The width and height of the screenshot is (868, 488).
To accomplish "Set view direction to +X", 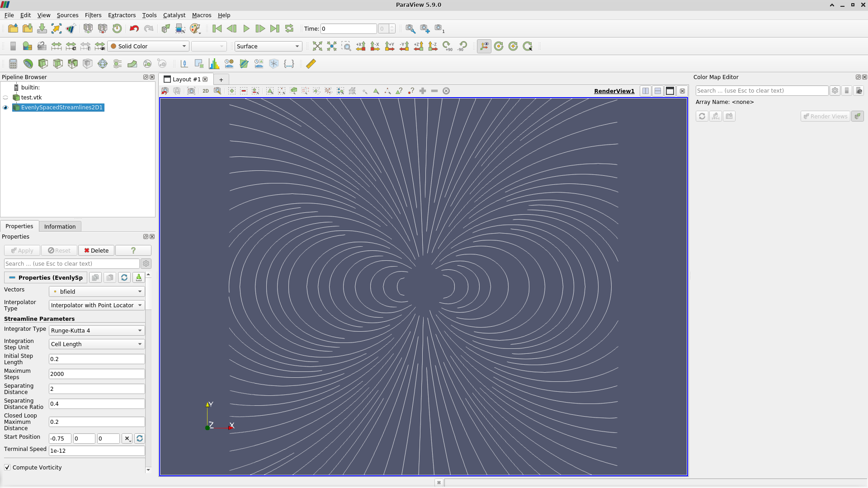I will [361, 46].
